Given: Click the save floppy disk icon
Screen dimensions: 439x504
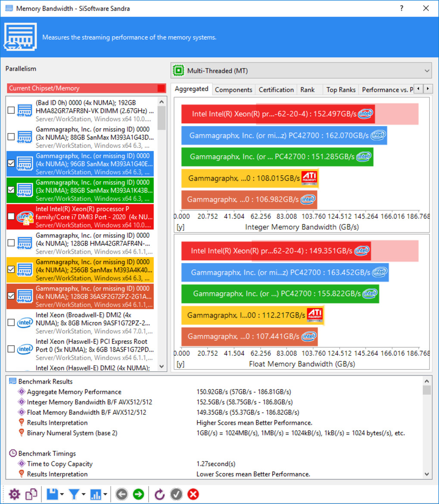Looking at the screenshot, I should click(52, 494).
